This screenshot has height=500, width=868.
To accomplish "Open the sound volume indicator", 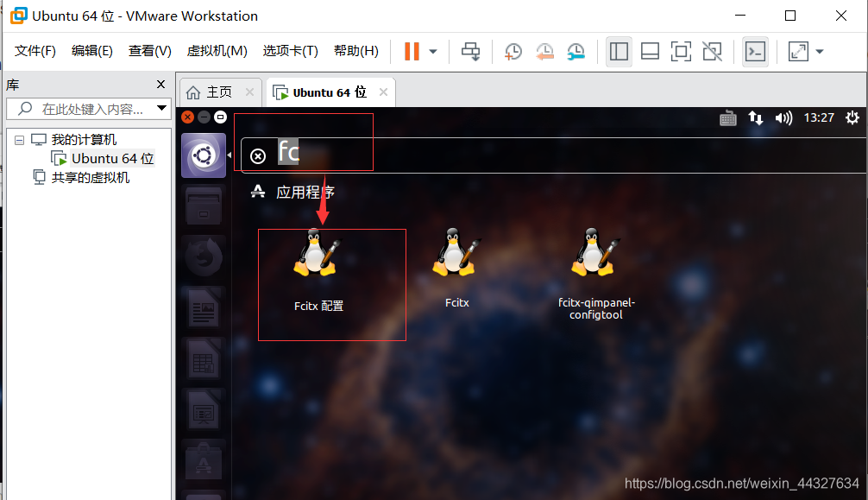I will coord(783,118).
